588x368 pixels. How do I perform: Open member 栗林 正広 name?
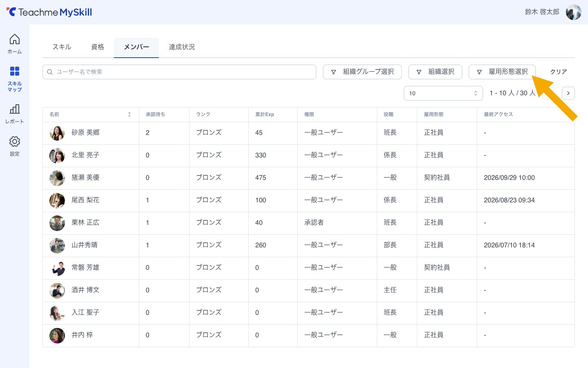pyautogui.click(x=85, y=222)
